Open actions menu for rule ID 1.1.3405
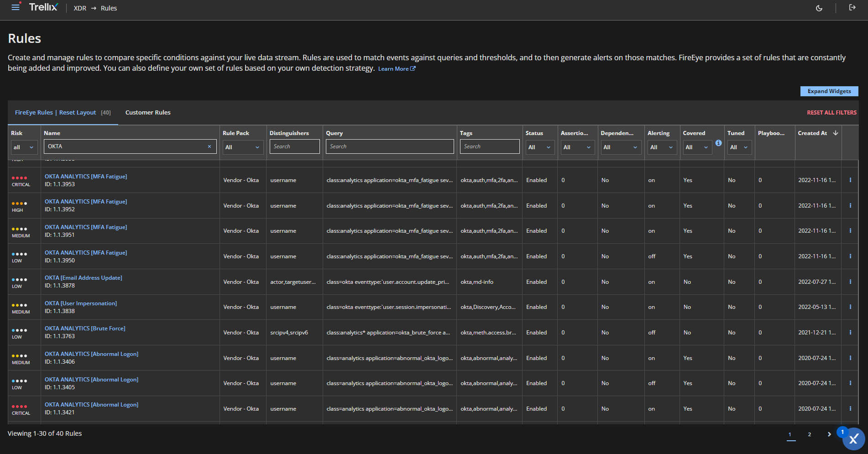 click(850, 383)
